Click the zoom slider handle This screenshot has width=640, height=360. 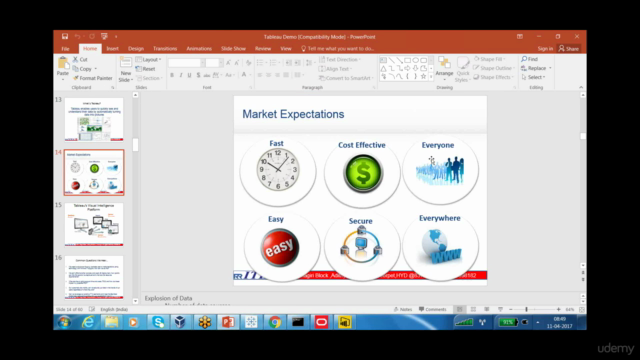(527, 309)
